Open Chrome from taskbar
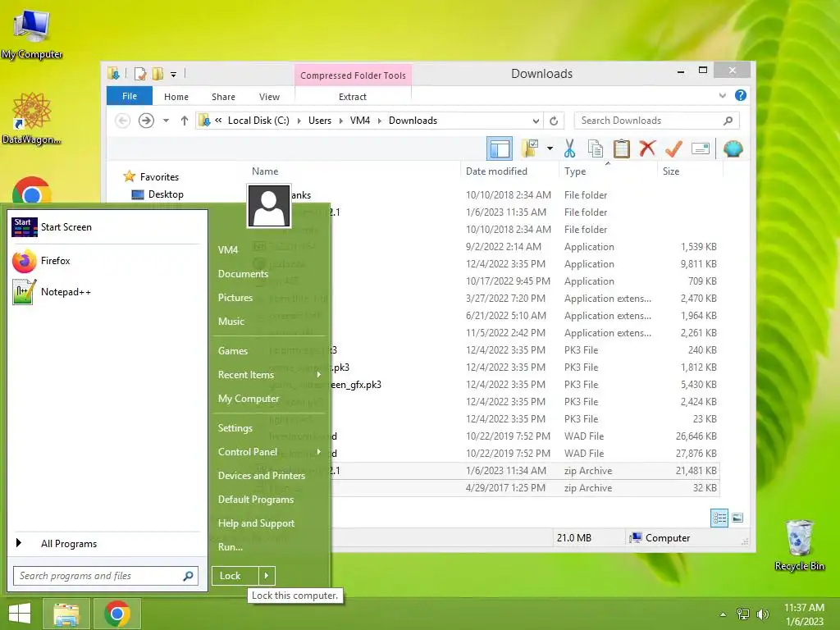Screen dimensions: 840x630 pos(117,614)
